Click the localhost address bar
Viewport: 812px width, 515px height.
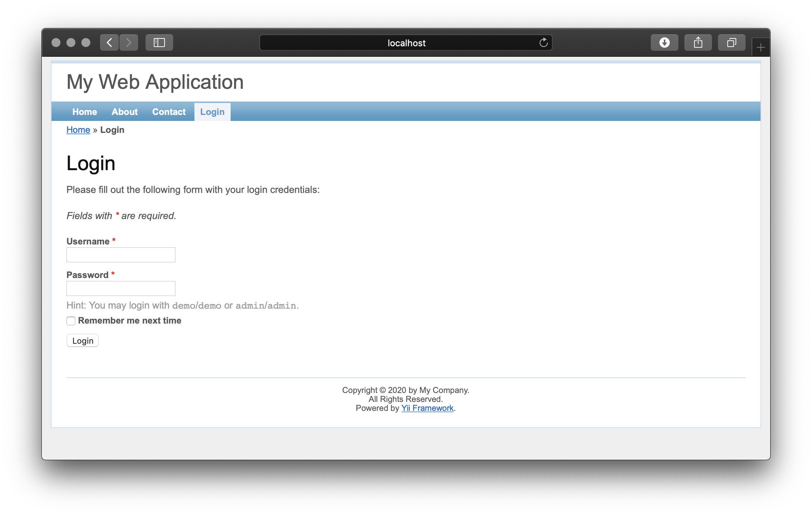(x=406, y=43)
